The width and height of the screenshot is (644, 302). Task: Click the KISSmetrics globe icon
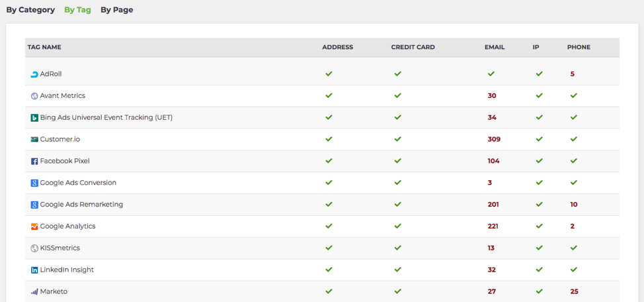[34, 248]
